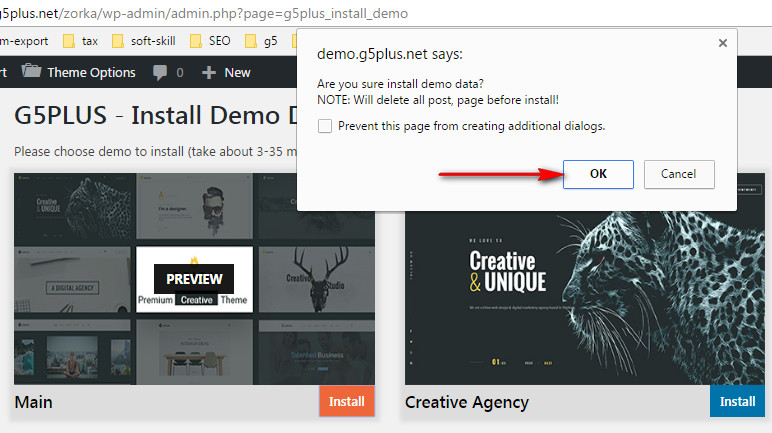The height and width of the screenshot is (433, 772).
Task: Open the soft-skill bookmark folder
Action: [x=144, y=41]
